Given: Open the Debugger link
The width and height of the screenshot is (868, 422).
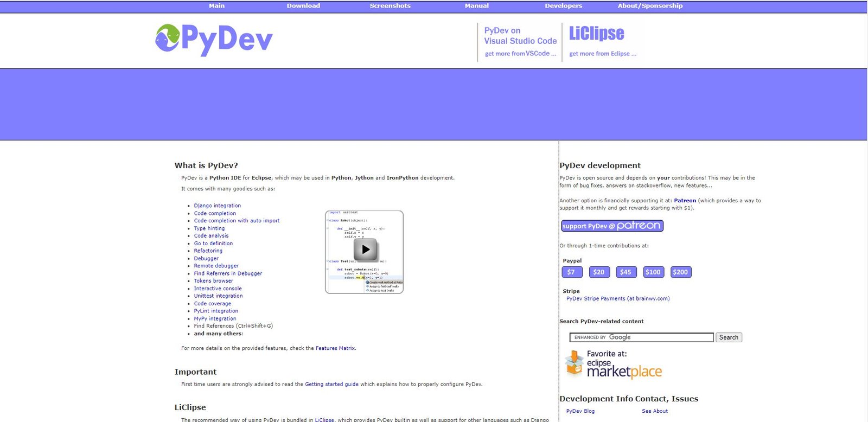Looking at the screenshot, I should pos(206,258).
